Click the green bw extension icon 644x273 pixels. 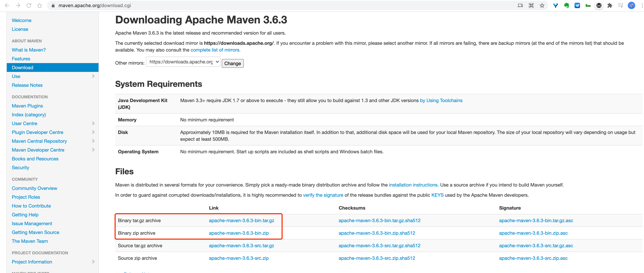tap(588, 5)
